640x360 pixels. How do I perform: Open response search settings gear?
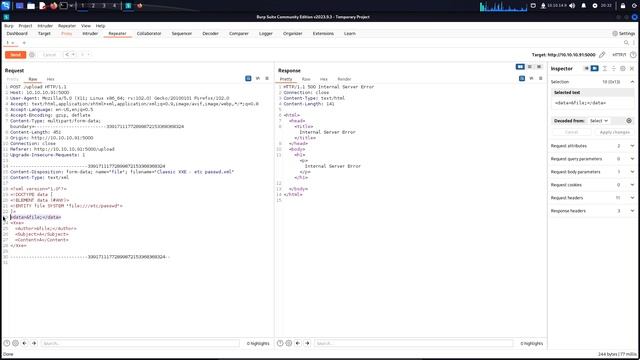pyautogui.click(x=289, y=343)
